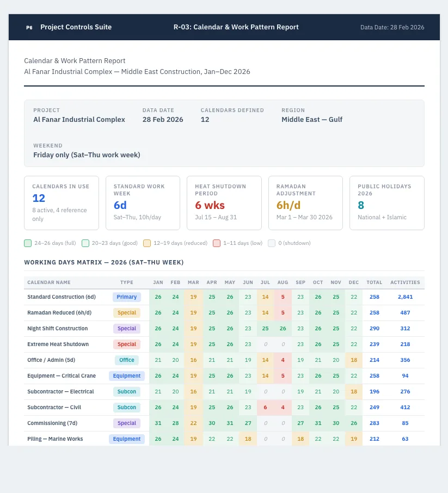Select the Ramadan Adjustment card
The image size is (448, 493).
coord(305,203)
